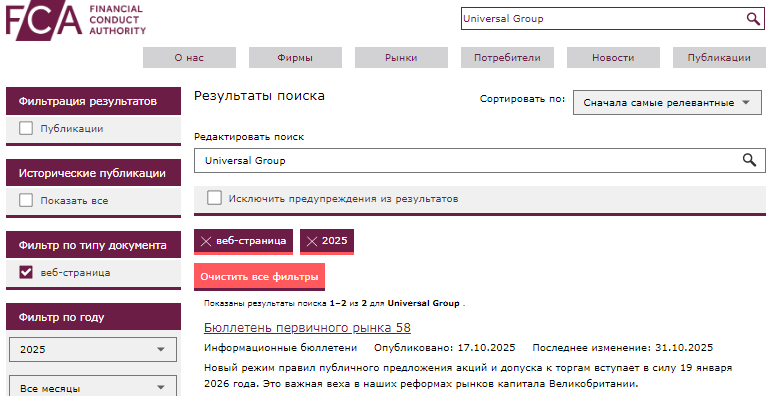Open the Публикации menu
The height and width of the screenshot is (396, 769).
pyautogui.click(x=719, y=57)
